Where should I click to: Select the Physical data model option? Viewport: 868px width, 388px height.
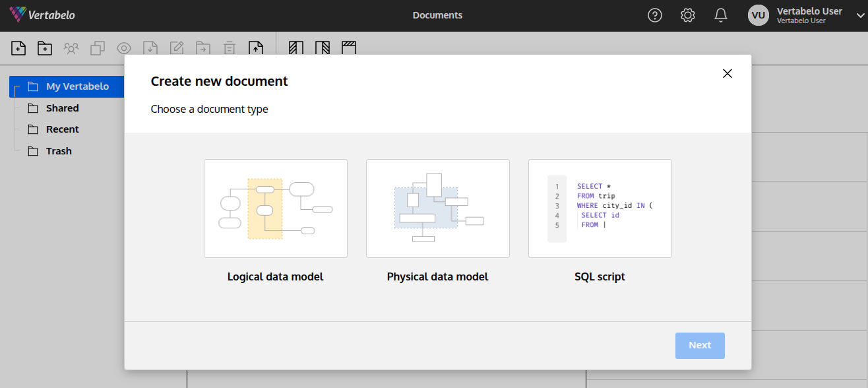pos(437,208)
